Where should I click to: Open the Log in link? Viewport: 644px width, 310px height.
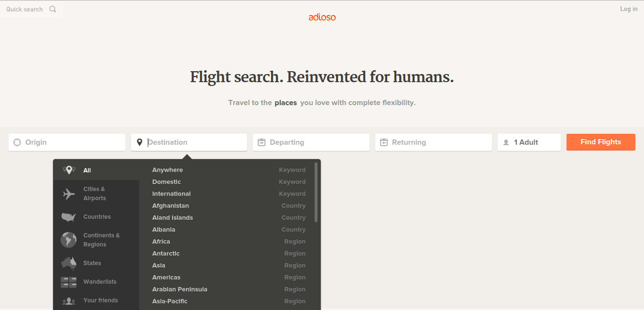coord(629,9)
